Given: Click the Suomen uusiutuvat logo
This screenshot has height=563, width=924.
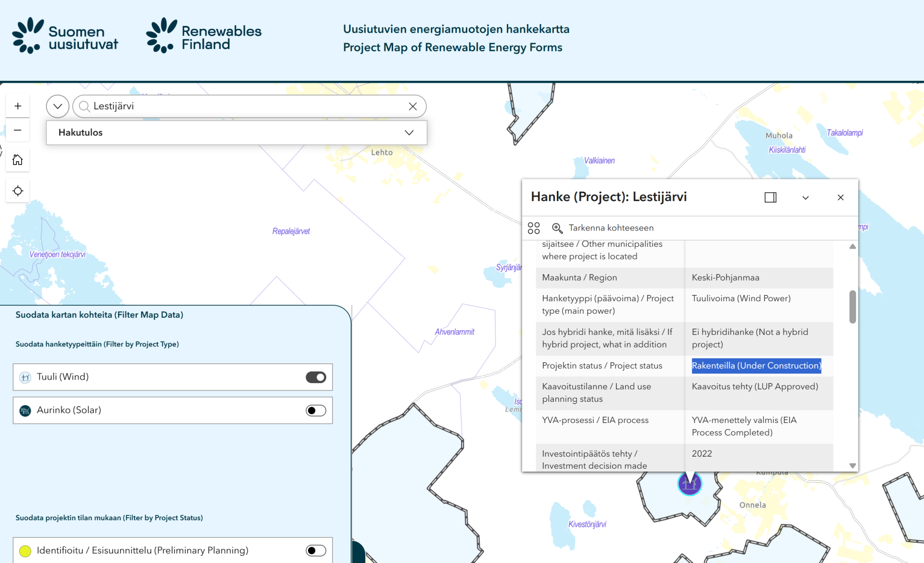Looking at the screenshot, I should [65, 36].
